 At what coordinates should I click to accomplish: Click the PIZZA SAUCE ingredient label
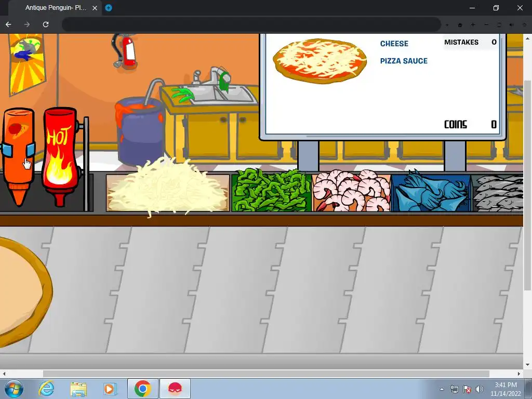[404, 61]
